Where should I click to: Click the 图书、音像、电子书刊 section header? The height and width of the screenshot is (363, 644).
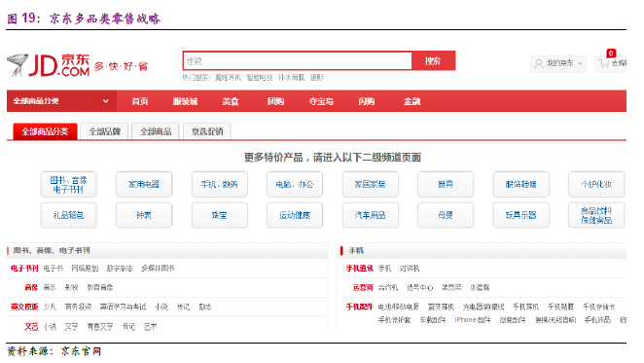point(52,250)
